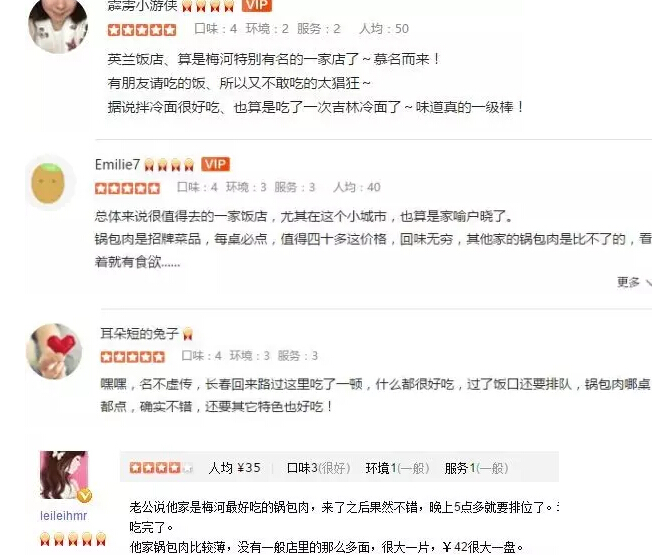Click the medal row under leileihmr
The image size is (652, 555).
(72, 539)
